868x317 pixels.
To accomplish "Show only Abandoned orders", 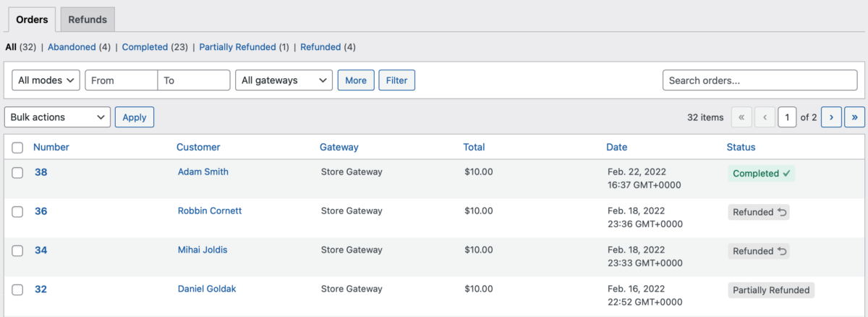I will coord(72,47).
